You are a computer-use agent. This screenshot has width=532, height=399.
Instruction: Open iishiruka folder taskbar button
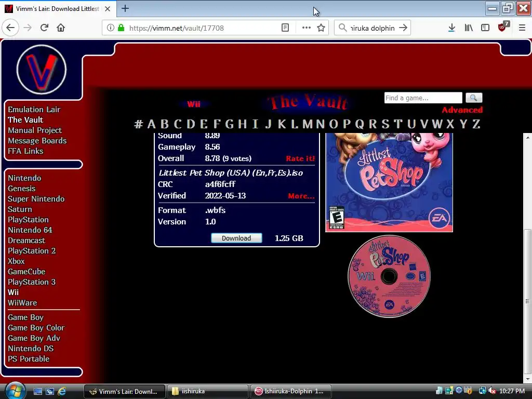(207, 391)
